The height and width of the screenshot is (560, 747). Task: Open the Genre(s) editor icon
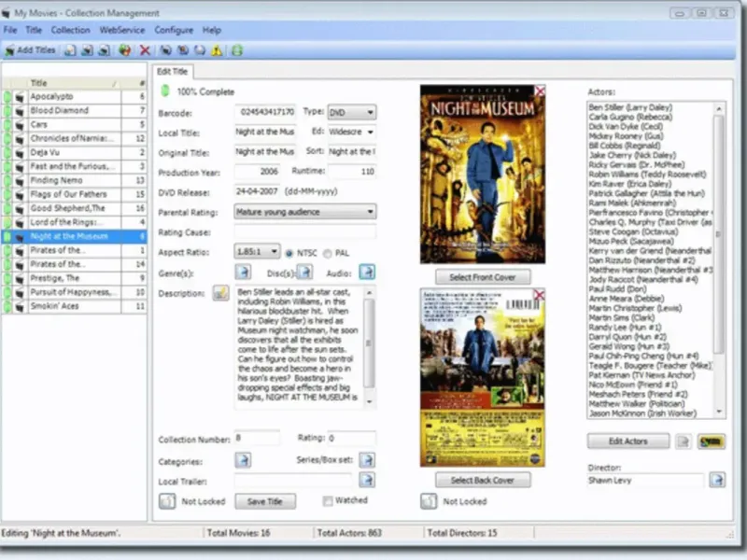point(243,273)
